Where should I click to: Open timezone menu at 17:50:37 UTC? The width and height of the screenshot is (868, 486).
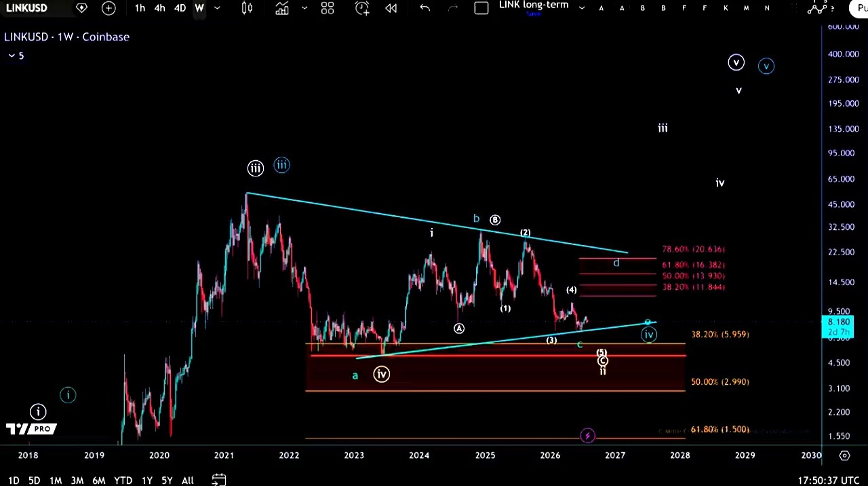[829, 481]
